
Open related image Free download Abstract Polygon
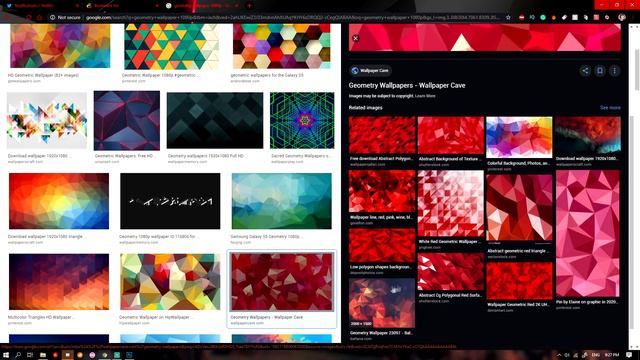coord(382,135)
